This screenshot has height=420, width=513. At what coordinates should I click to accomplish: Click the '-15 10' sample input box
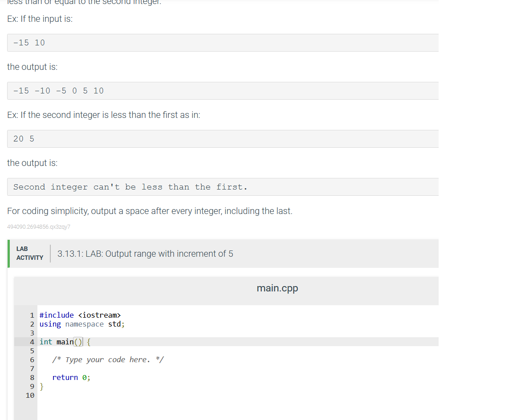pos(223,43)
